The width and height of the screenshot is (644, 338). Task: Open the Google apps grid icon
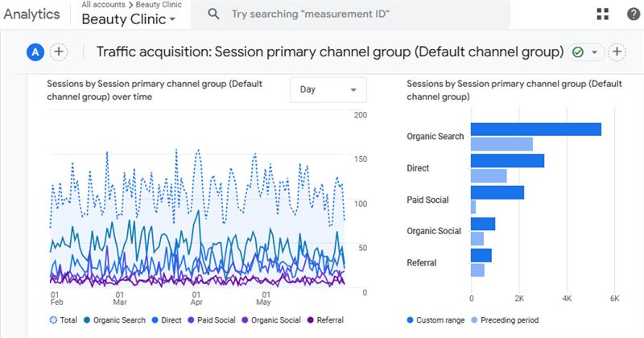pos(603,14)
